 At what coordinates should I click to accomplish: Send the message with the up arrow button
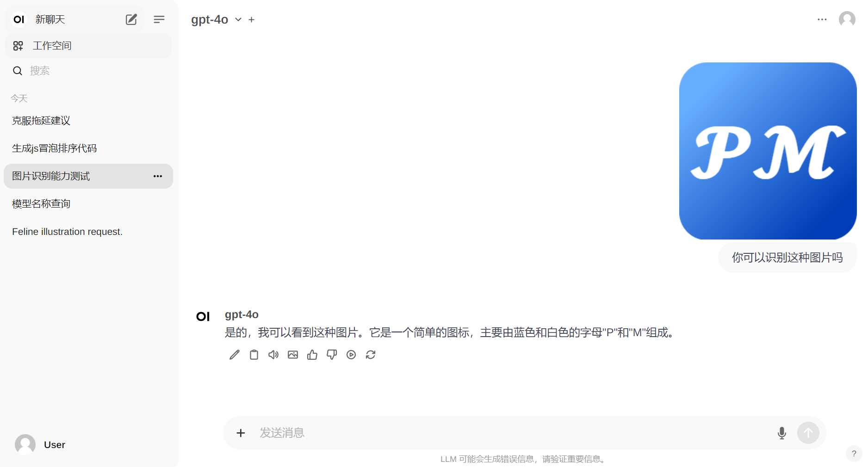click(x=808, y=433)
